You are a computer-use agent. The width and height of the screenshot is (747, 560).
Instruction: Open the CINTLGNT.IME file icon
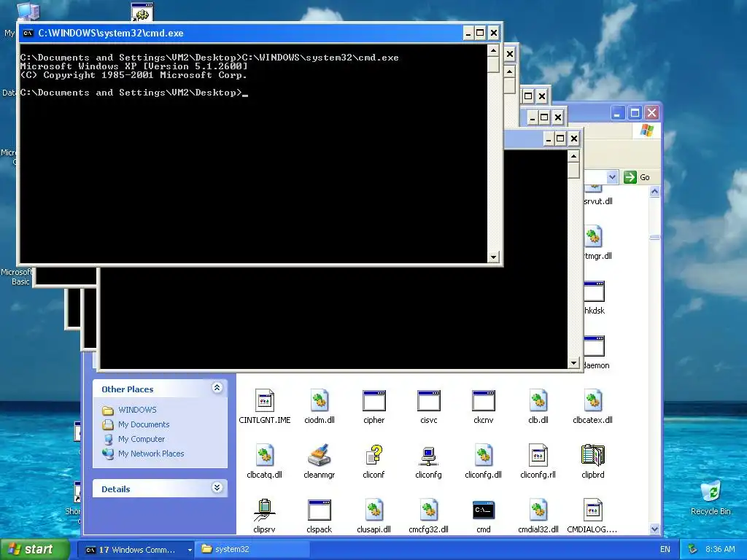click(x=264, y=401)
